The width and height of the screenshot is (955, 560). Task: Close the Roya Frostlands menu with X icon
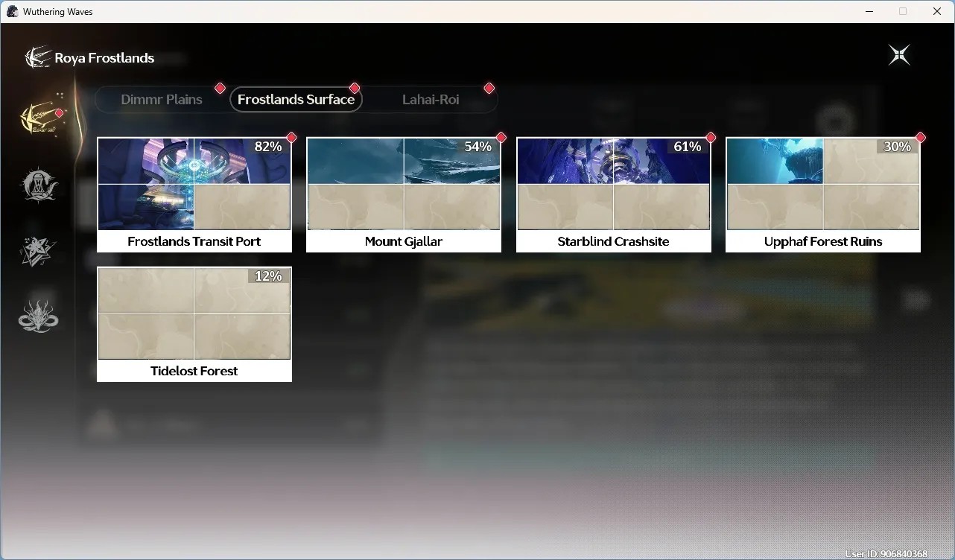(x=899, y=55)
